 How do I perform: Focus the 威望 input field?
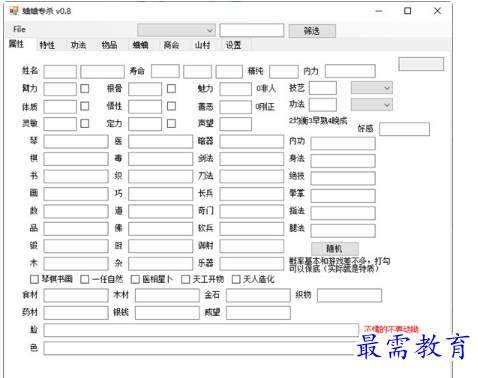tap(258, 313)
